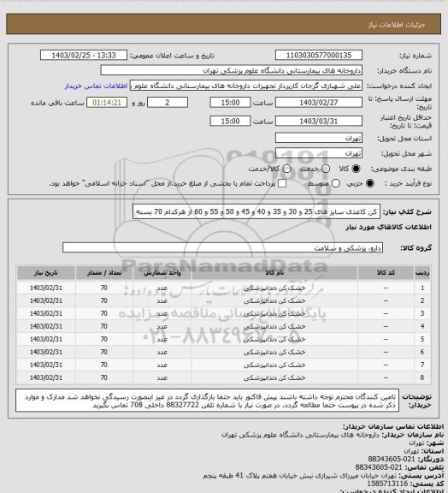Select row 2 product name cell
Screen dimensions: 448x493
click(x=274, y=301)
